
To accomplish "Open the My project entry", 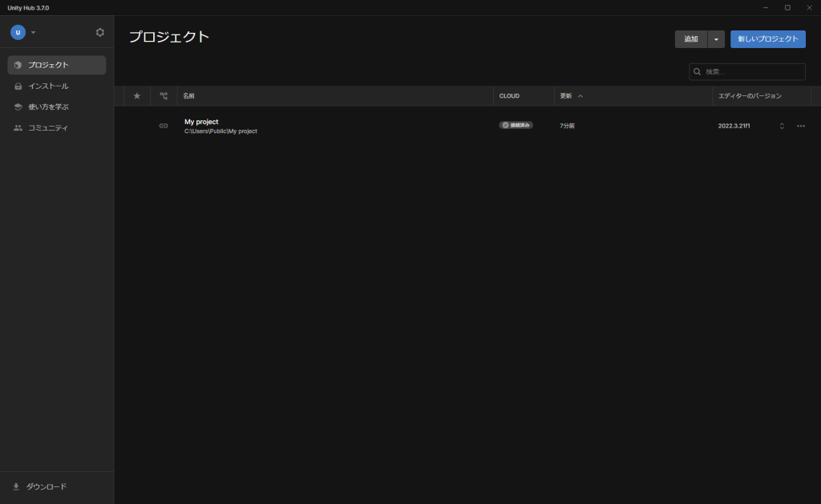I will pos(201,122).
